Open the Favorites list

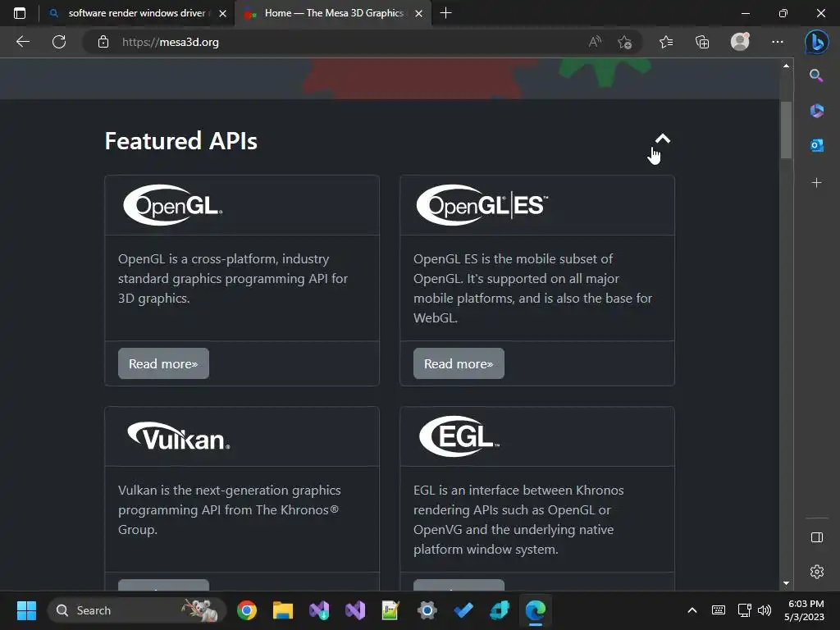[x=666, y=42]
